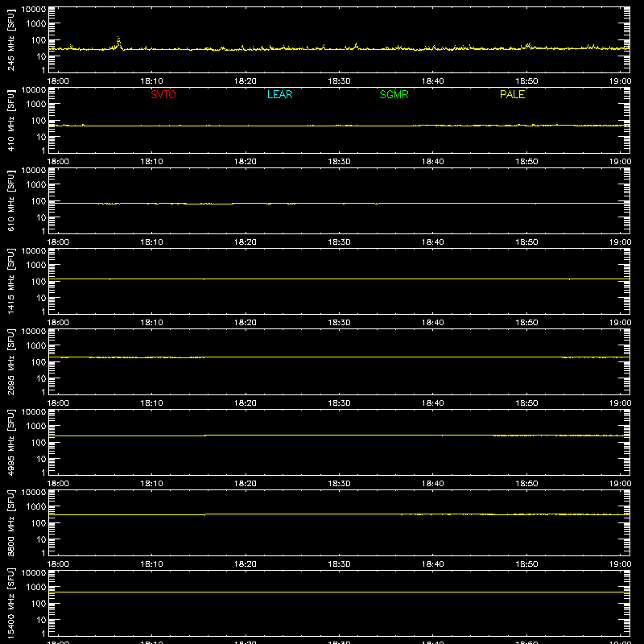Image resolution: width=644 pixels, height=644 pixels.
Task: Select the 15400 MHz [SFU] axis title
Action: [11, 603]
